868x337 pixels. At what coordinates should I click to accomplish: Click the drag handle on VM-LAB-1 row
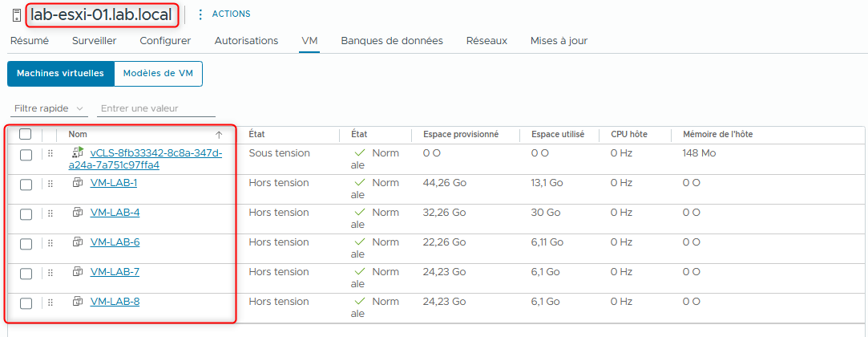tap(50, 184)
